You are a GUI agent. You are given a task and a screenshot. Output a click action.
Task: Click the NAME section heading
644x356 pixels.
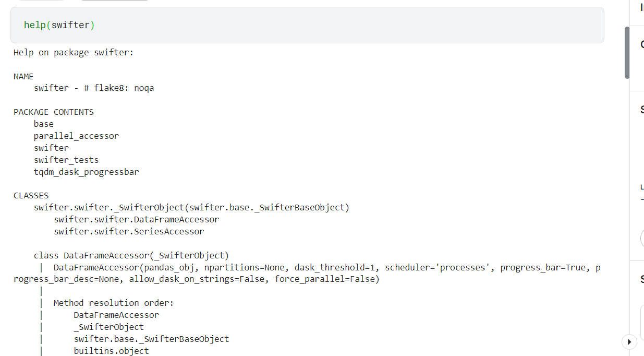click(x=23, y=76)
